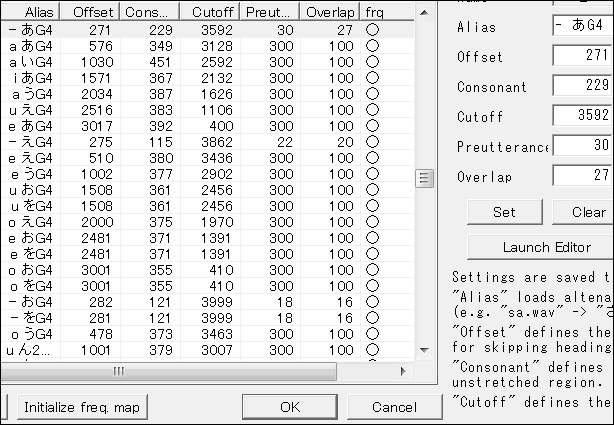Focus the Preutterance input field
614x425 pixels.
[583, 145]
